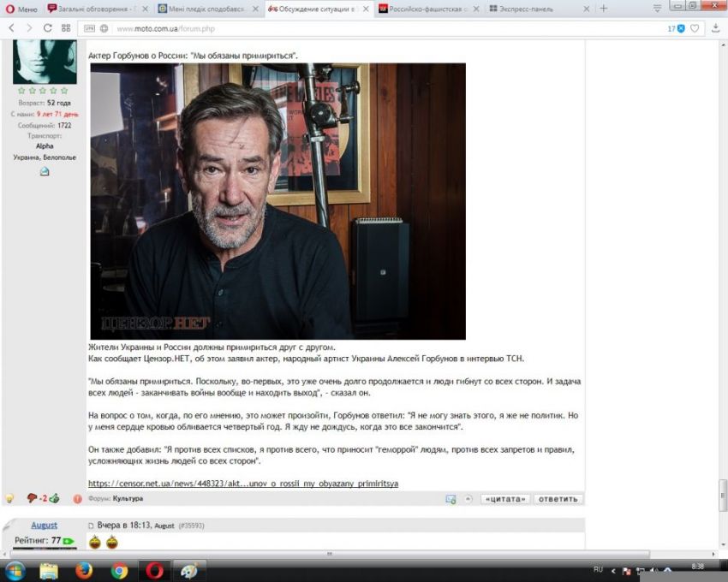This screenshot has height=582, width=728.
Task: Click the multi-quote icon beside цитата
Action: coord(451,499)
